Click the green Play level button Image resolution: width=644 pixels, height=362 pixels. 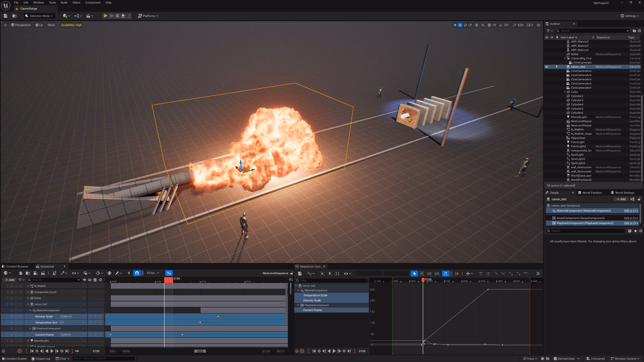[x=105, y=16]
